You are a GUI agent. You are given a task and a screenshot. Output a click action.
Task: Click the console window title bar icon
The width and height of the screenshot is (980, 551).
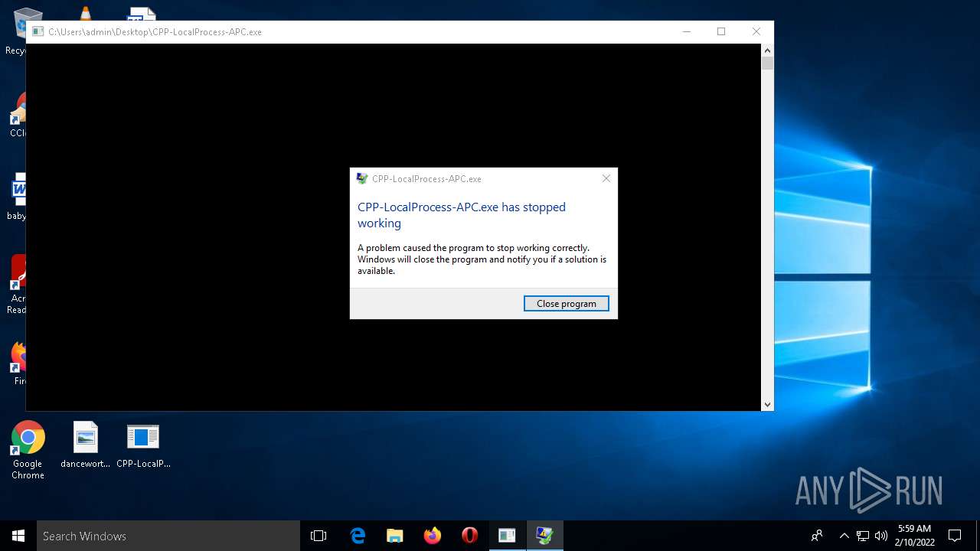click(x=38, y=31)
